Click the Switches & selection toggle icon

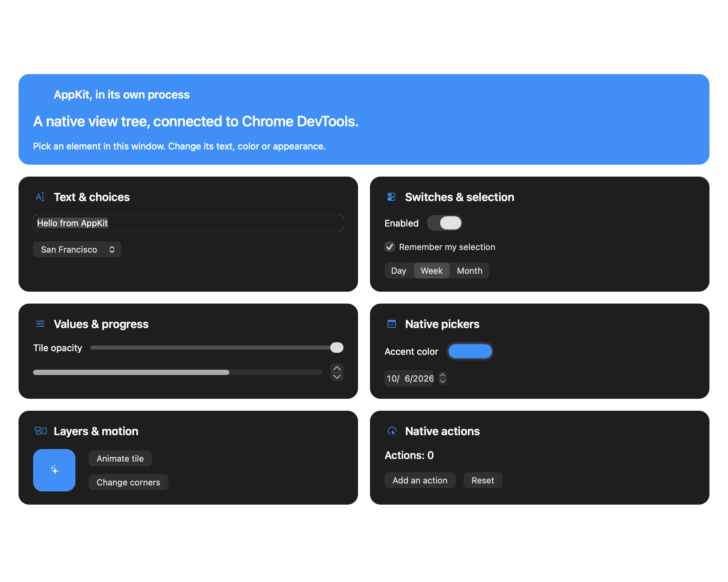point(391,197)
